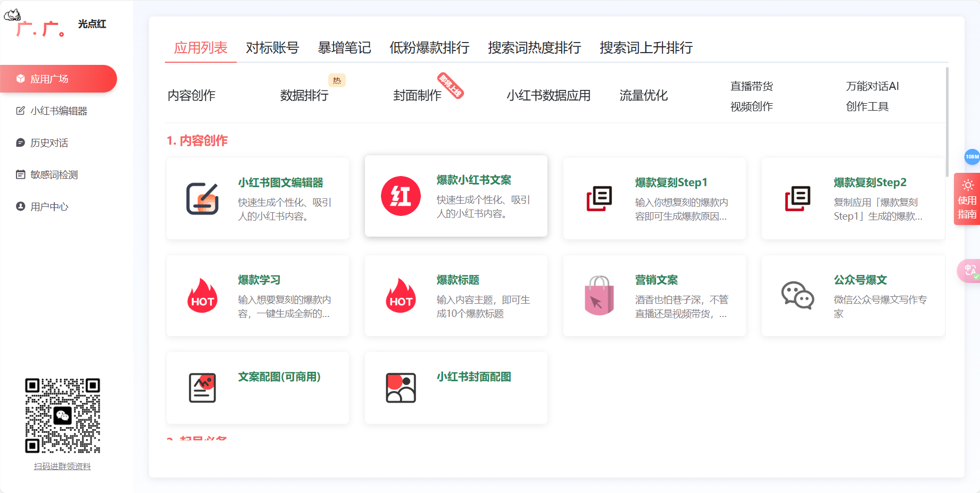Image resolution: width=980 pixels, height=493 pixels.
Task: Click the red 红 icon on 爆款小红书文案 card
Action: point(401,196)
